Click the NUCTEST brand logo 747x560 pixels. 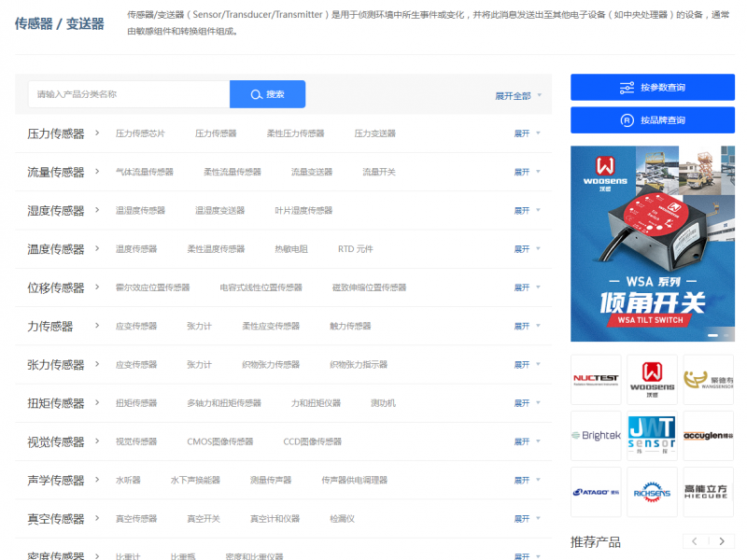click(x=596, y=379)
